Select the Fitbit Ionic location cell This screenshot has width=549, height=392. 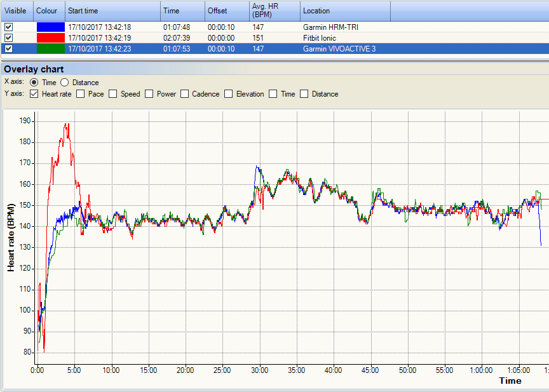point(320,37)
